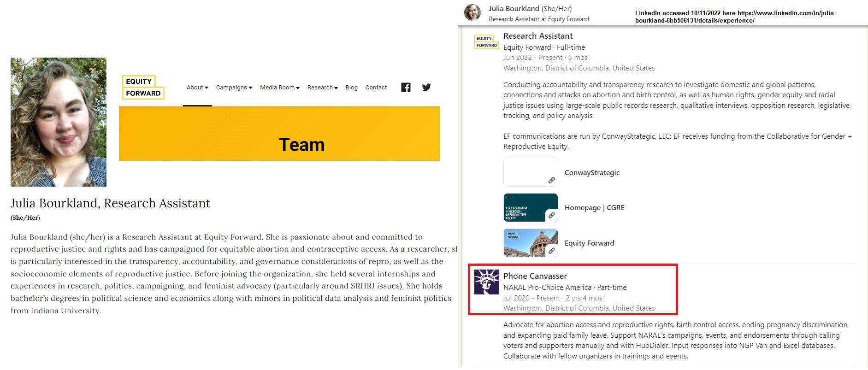Expand the Media Room dropdown
This screenshot has width=868, height=370.
(279, 88)
